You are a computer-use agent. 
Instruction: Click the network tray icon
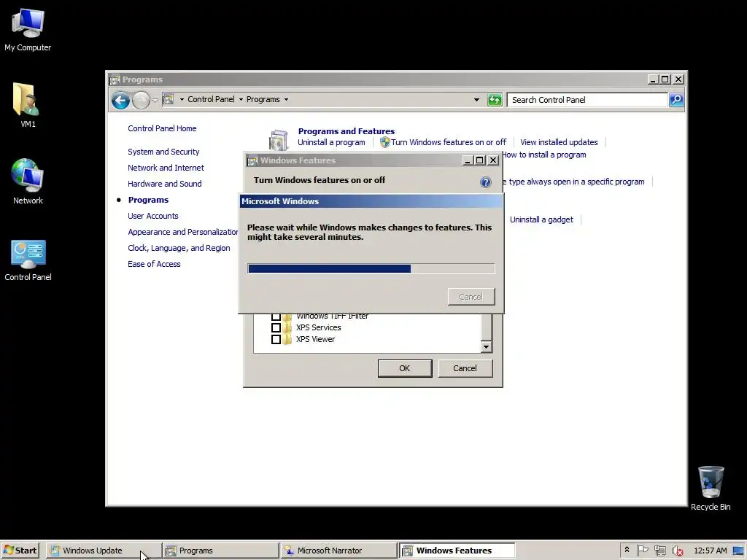pos(659,550)
